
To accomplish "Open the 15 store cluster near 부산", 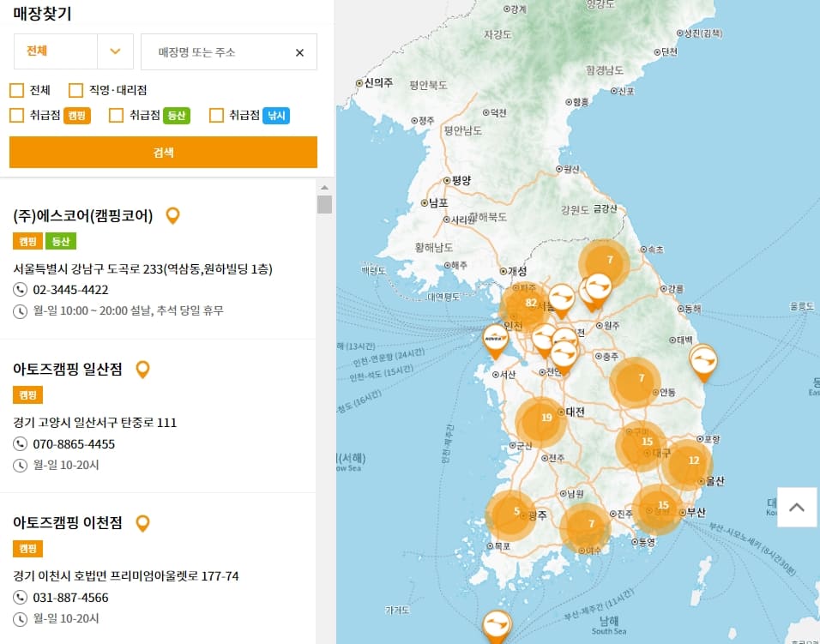I will pos(657,509).
